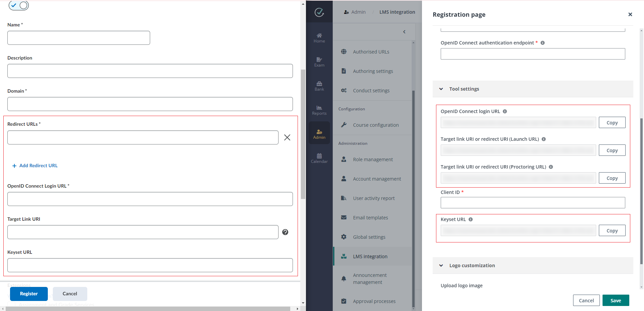Open Email templates menu item
The height and width of the screenshot is (311, 644).
(x=372, y=218)
